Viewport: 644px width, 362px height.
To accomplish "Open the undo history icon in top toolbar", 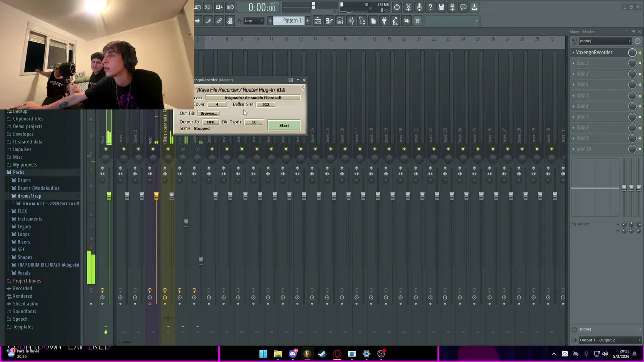I will tap(397, 7).
